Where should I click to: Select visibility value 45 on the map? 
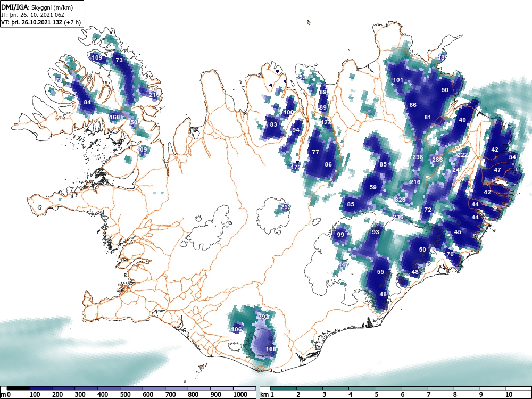coord(458,232)
